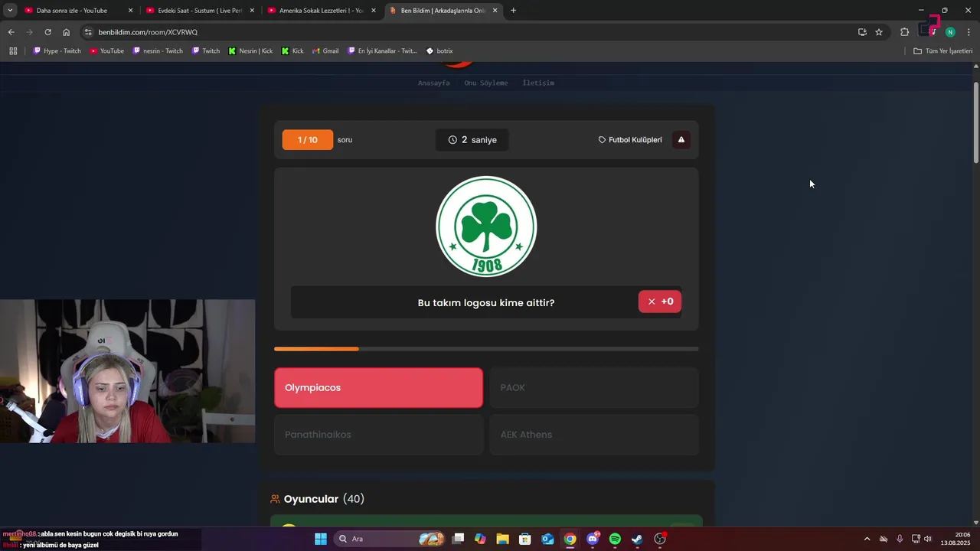The width and height of the screenshot is (980, 551).
Task: Open Windows Start menu
Action: point(321,539)
